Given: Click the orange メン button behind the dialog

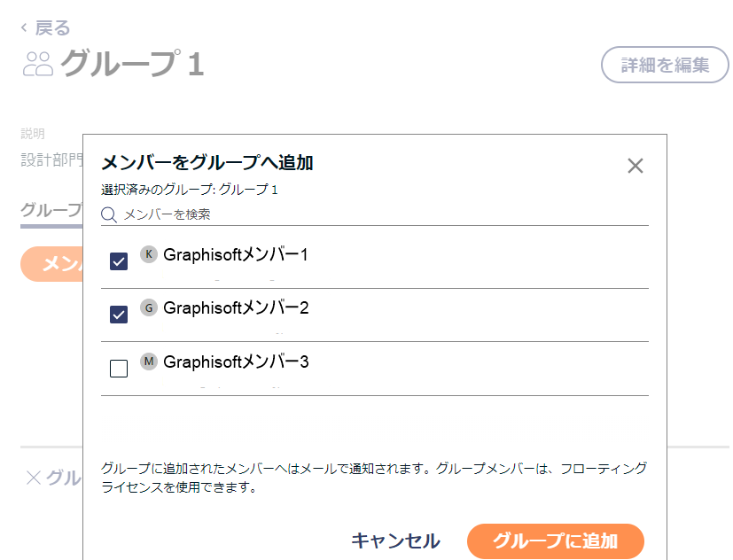Looking at the screenshot, I should pyautogui.click(x=51, y=264).
